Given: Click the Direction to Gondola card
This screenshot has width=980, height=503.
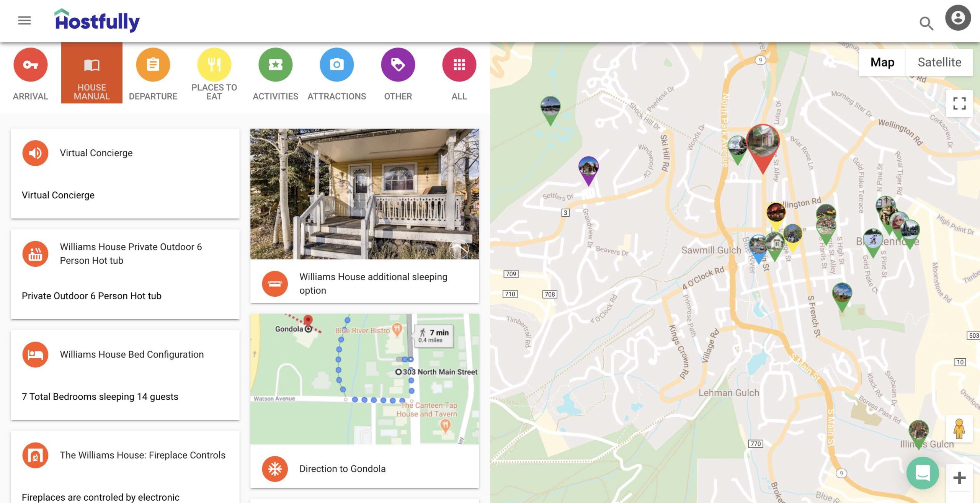Looking at the screenshot, I should pyautogui.click(x=365, y=468).
